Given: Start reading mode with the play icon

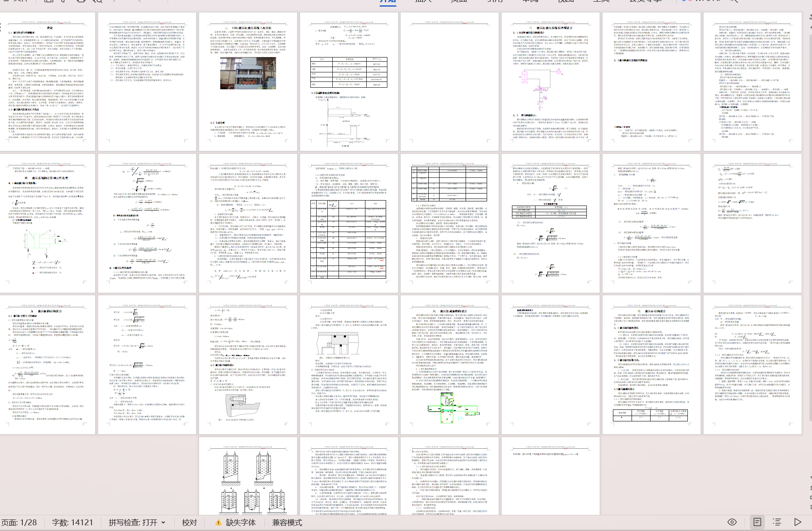Looking at the screenshot, I should coord(798,522).
